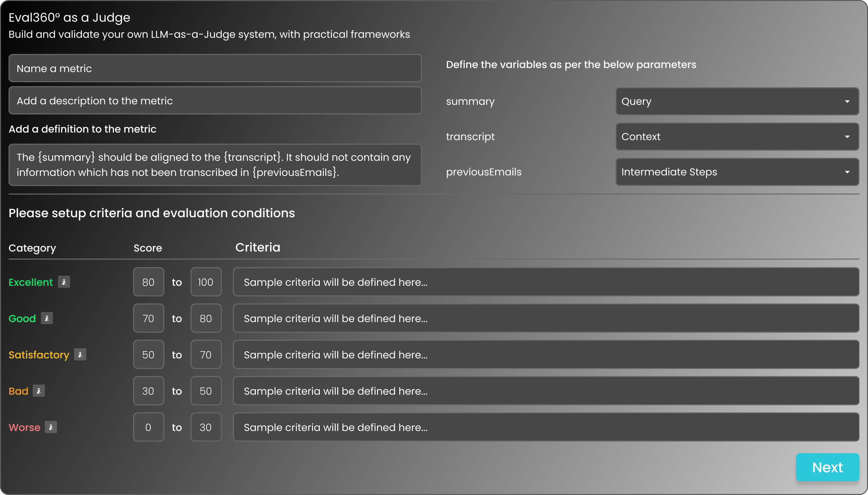868x495 pixels.
Task: Show info for the Worse category
Action: click(51, 427)
